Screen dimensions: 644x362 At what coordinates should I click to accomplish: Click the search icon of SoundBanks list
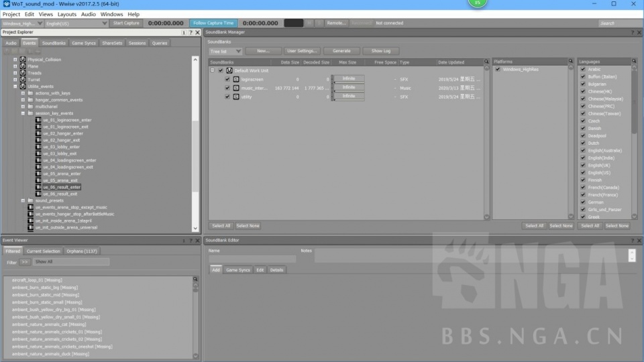point(486,62)
